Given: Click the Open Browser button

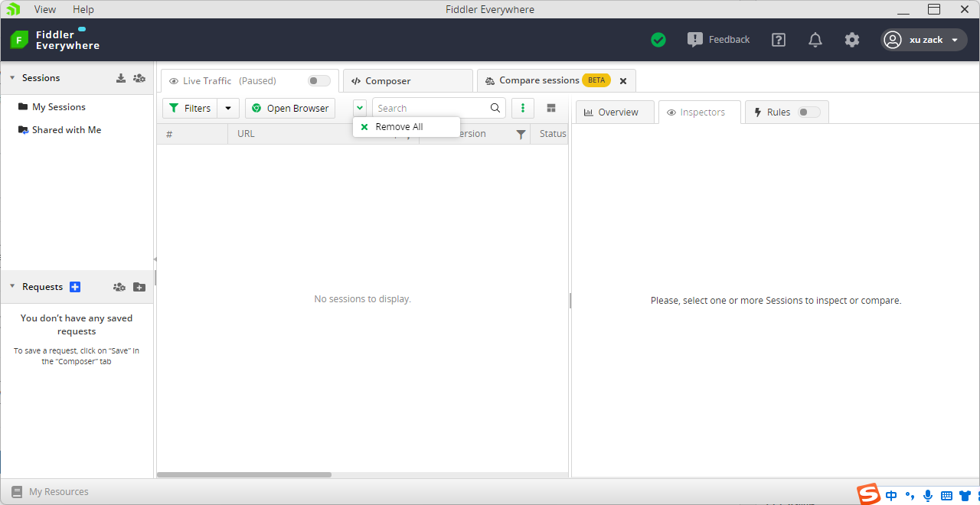Looking at the screenshot, I should [x=290, y=109].
